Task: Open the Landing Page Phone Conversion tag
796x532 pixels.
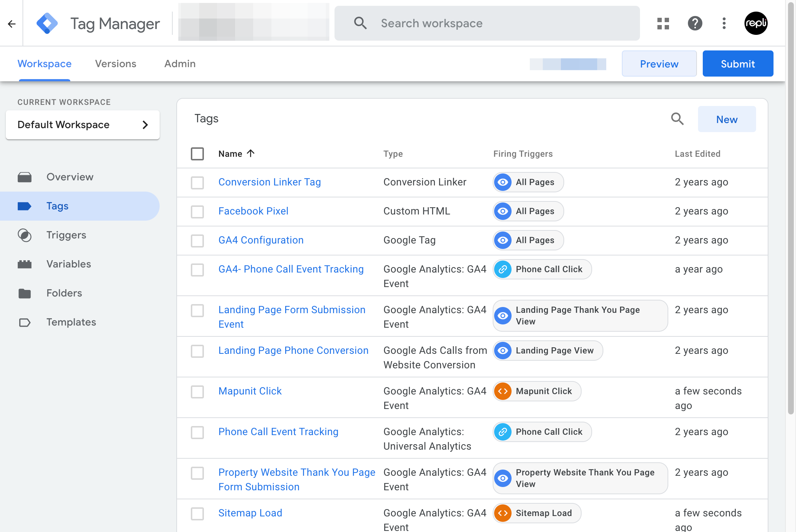Action: 293,351
